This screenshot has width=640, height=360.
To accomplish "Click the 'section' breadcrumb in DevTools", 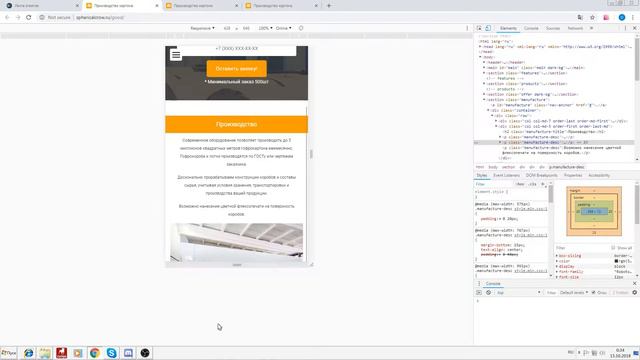I will pyautogui.click(x=509, y=167).
